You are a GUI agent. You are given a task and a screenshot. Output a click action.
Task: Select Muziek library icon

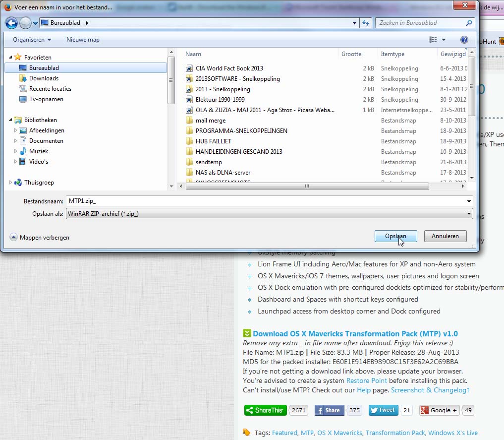click(x=23, y=151)
